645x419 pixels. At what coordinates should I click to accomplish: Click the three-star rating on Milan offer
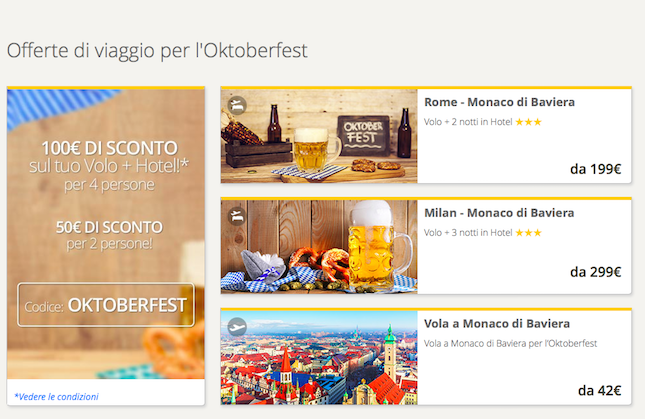(529, 233)
